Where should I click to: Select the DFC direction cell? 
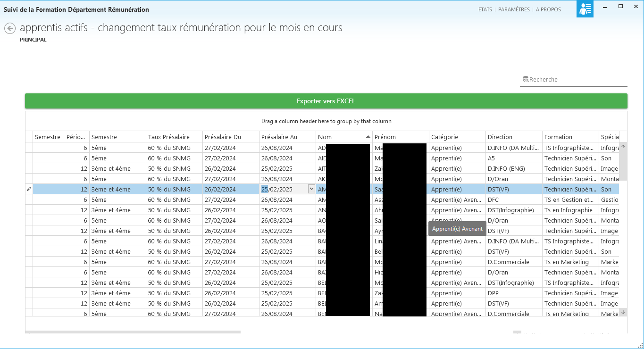(x=514, y=199)
